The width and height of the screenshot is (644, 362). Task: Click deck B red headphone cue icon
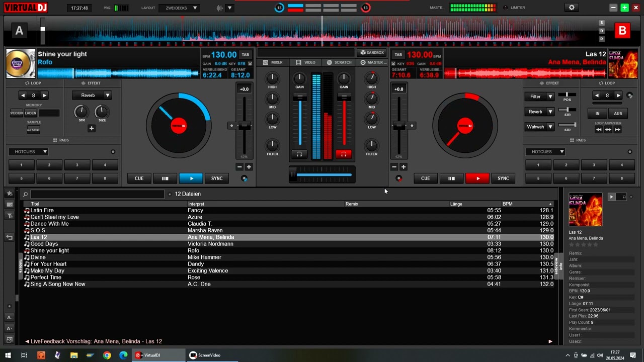(344, 154)
